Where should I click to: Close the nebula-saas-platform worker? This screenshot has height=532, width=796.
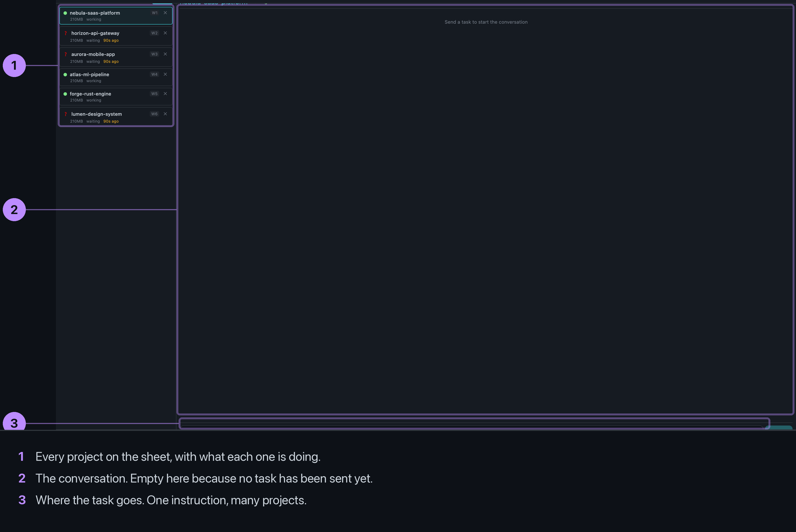(x=165, y=13)
